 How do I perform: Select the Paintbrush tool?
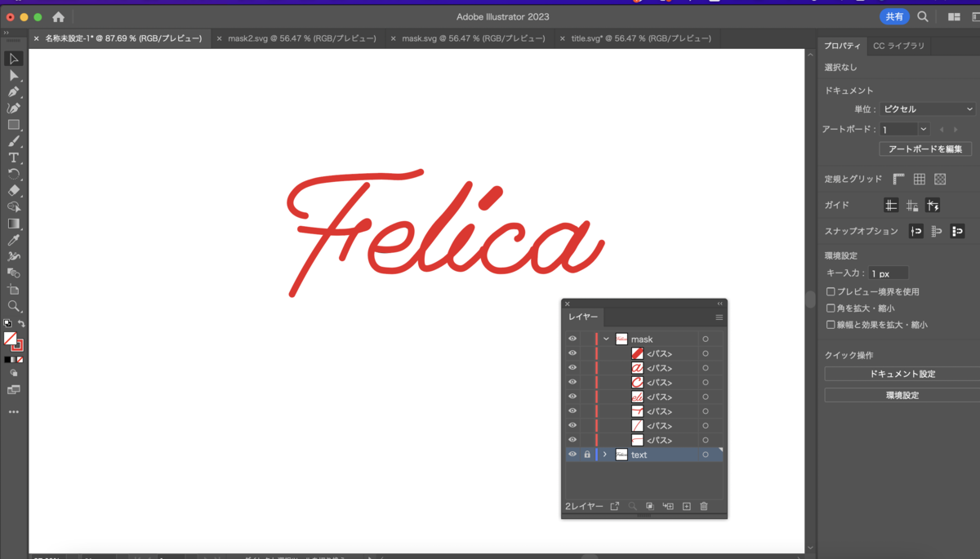click(x=14, y=141)
